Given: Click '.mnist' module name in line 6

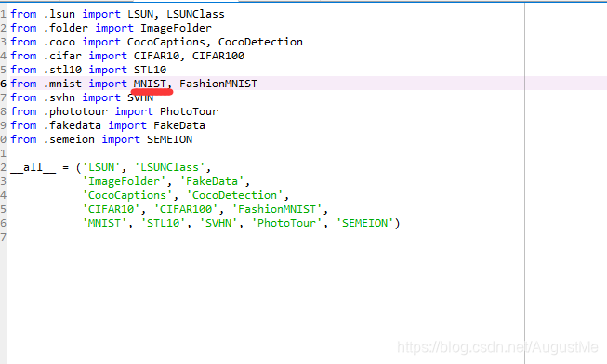Looking at the screenshot, I should (62, 84).
